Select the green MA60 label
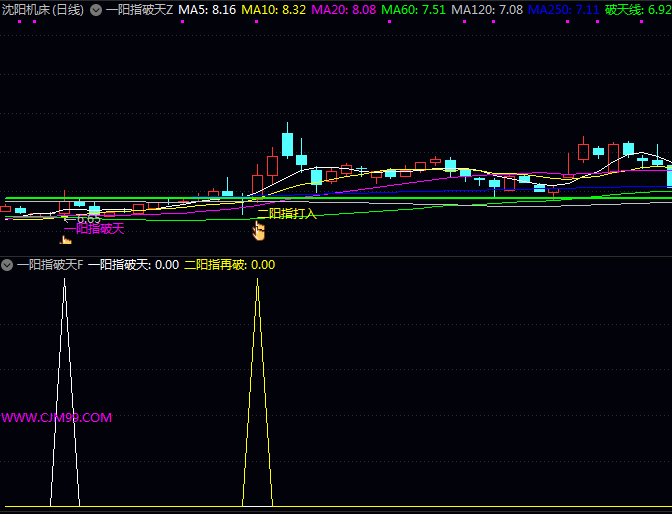Viewport: 672px width, 514px height. click(413, 10)
